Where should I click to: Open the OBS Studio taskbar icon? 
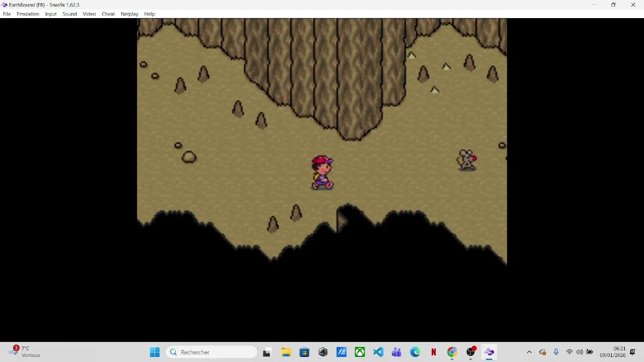coord(471,352)
